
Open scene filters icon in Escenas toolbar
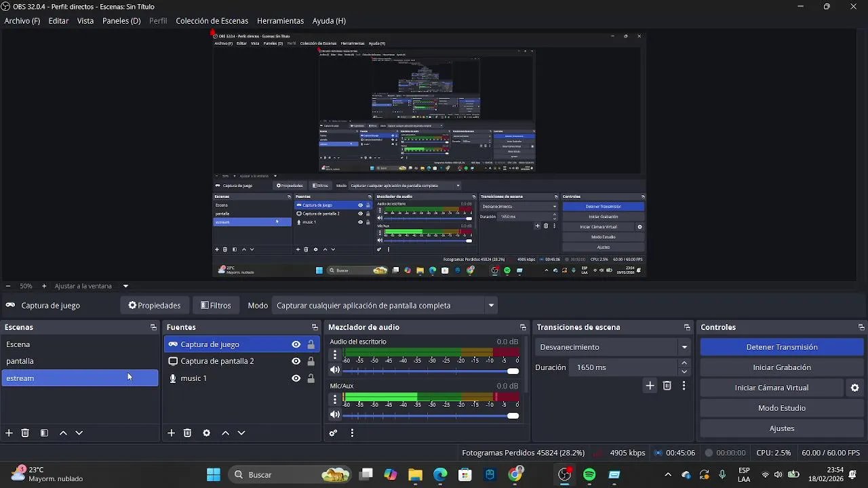point(44,433)
